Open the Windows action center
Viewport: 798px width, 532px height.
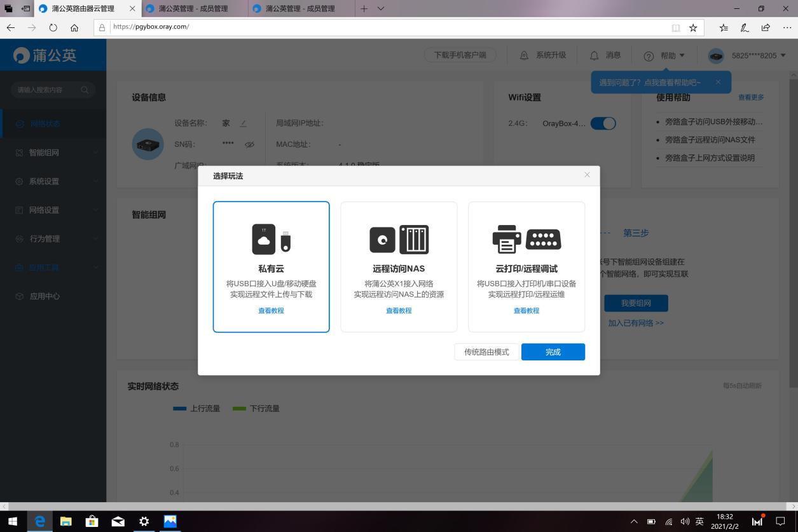click(x=781, y=521)
